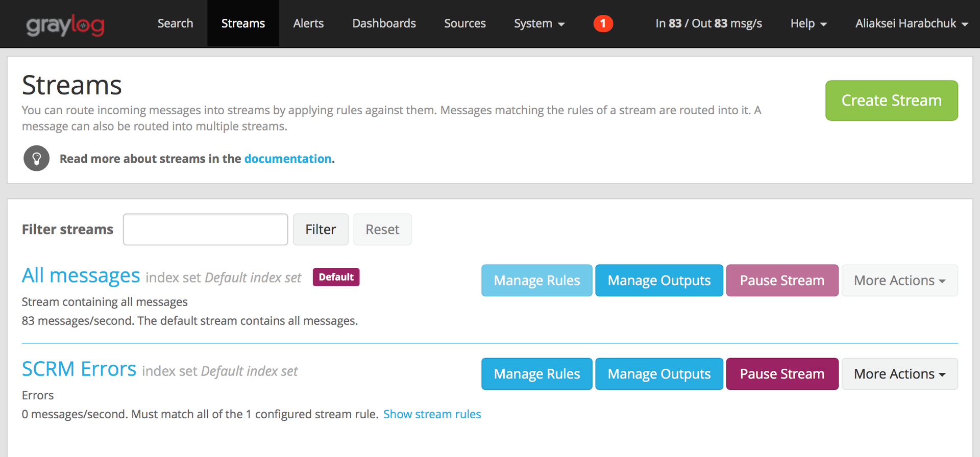Click 'Stream containing all messages' description

tap(105, 302)
